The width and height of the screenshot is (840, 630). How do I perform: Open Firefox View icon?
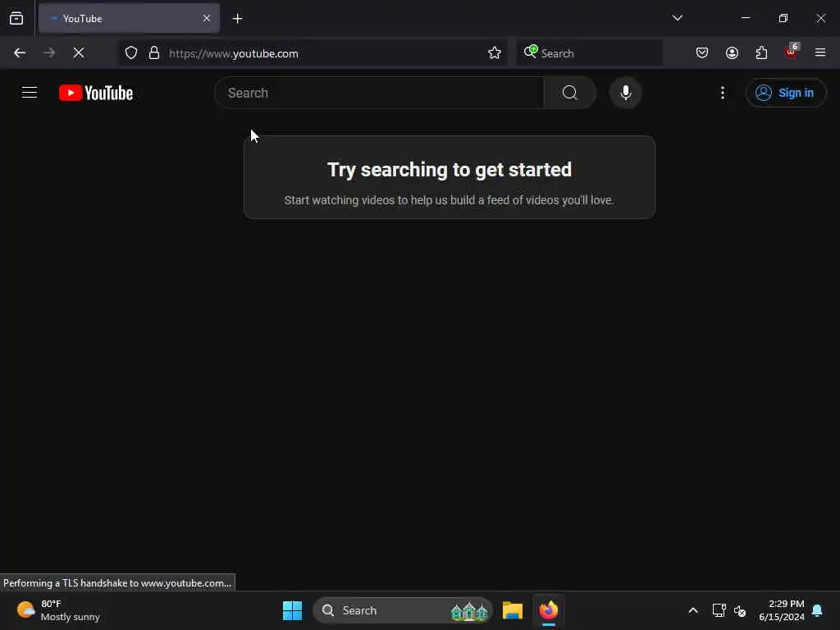click(16, 18)
